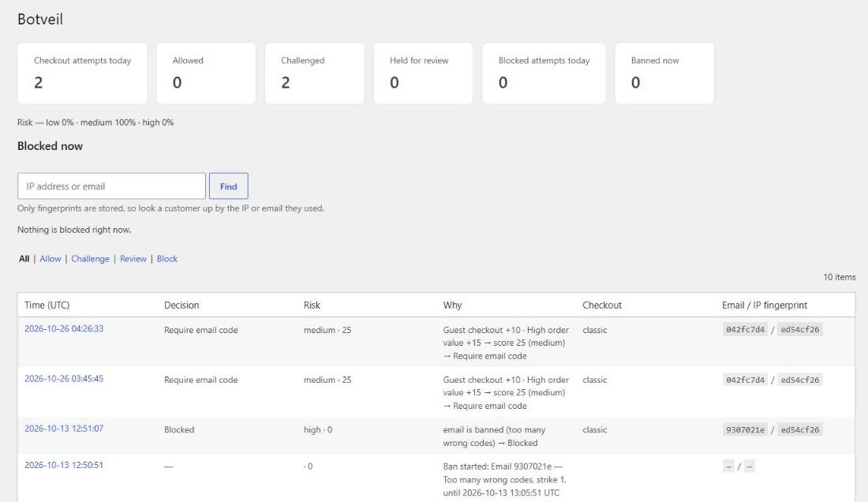
Task: Click the 042fc7d4 fingerprint in 03:45:45 row
Action: click(745, 380)
